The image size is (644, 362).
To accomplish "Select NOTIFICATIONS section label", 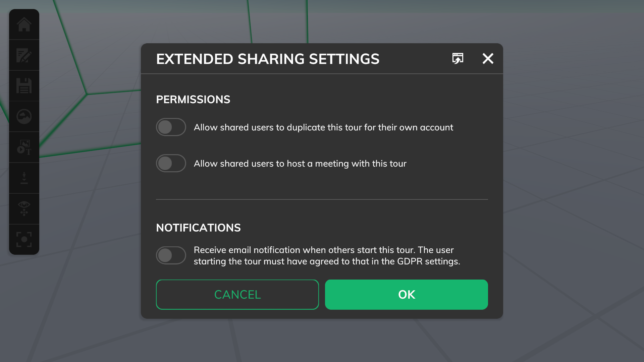I will pyautogui.click(x=198, y=227).
